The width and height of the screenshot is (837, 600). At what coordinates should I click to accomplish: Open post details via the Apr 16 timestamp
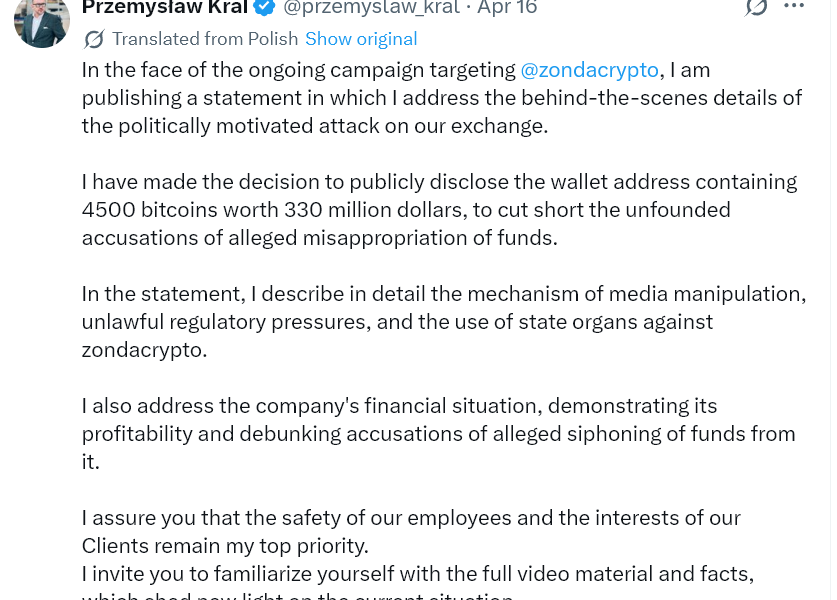(x=506, y=8)
